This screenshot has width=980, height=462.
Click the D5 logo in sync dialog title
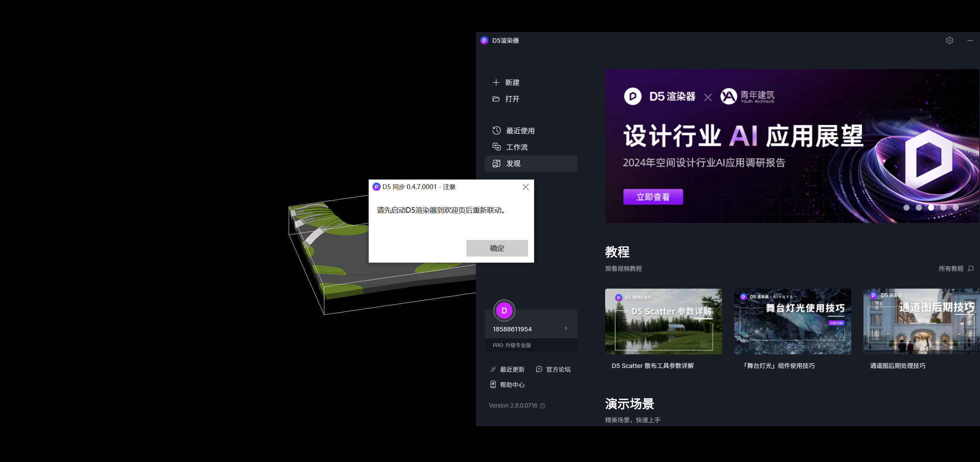[x=376, y=187]
